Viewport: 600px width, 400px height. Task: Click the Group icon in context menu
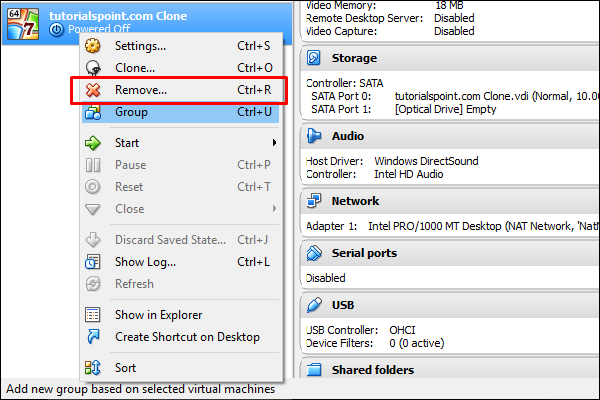[x=93, y=112]
